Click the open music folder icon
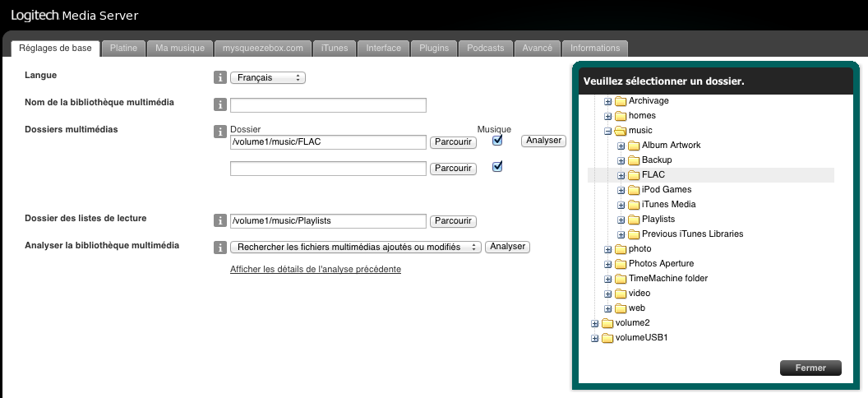Screen dimensions: 868x398 620,131
